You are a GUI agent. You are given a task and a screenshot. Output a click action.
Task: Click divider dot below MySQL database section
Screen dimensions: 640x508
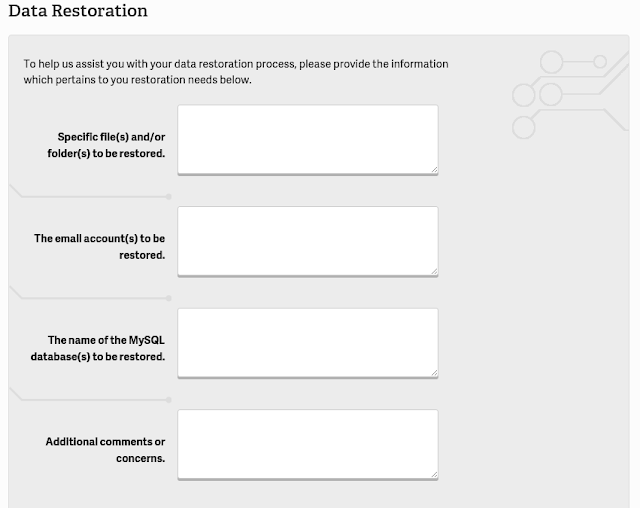pyautogui.click(x=169, y=400)
